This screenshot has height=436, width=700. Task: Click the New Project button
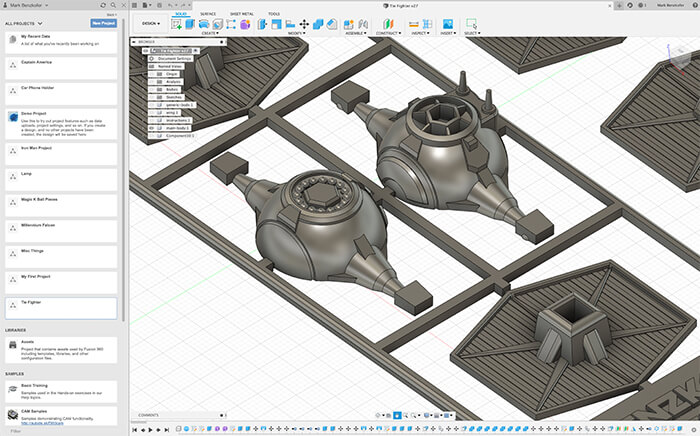click(x=104, y=23)
